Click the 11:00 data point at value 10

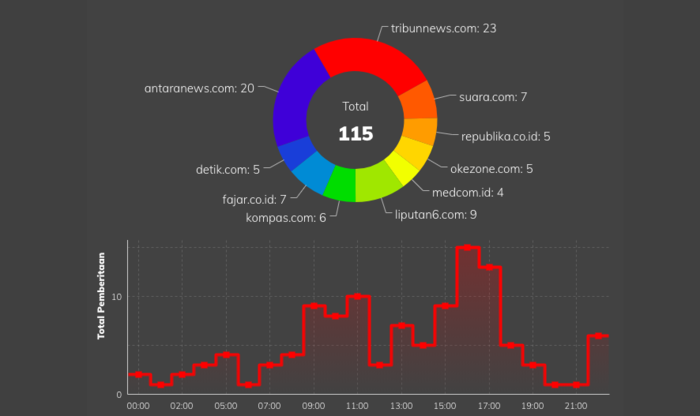click(357, 296)
